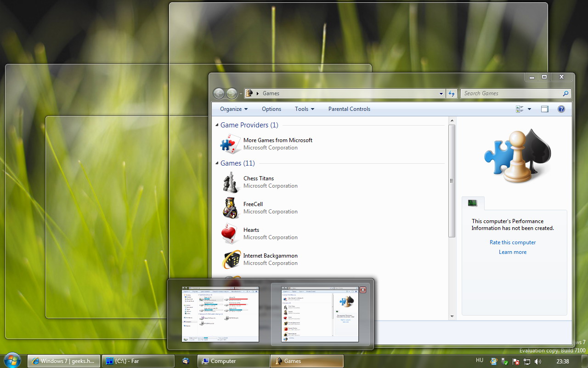The width and height of the screenshot is (588, 368).
Task: Launch FreeCell from the games list
Action: (230, 208)
